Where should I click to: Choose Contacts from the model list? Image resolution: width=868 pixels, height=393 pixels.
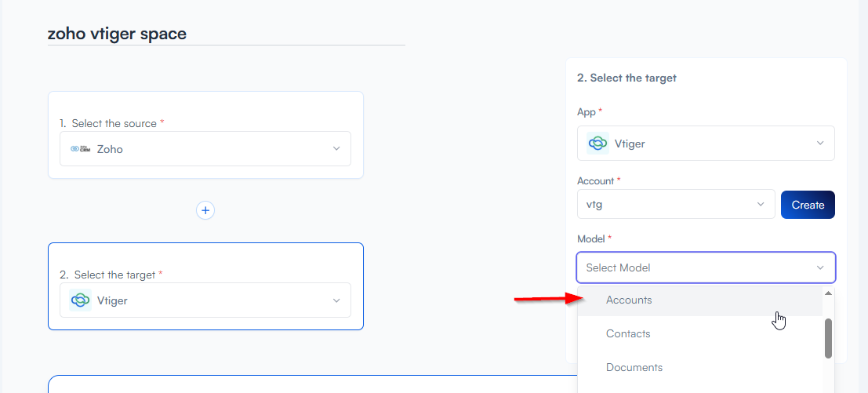pos(628,334)
